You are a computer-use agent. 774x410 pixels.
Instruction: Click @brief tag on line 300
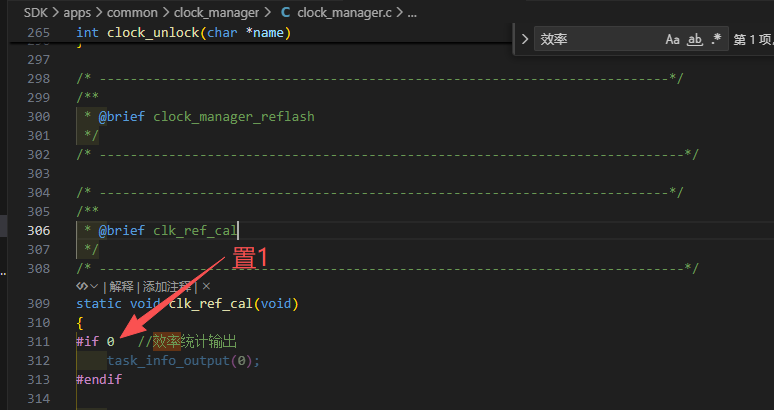(x=121, y=116)
